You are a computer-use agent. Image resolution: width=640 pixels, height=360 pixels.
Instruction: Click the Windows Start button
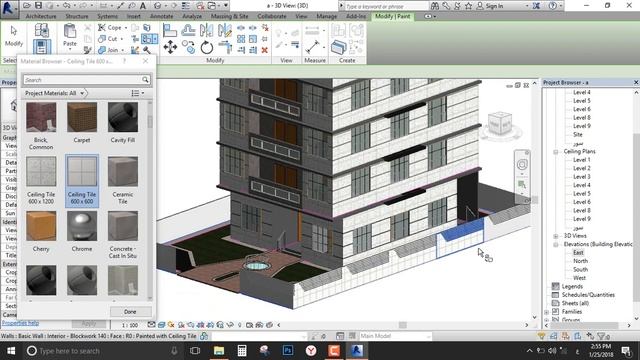(x=11, y=351)
